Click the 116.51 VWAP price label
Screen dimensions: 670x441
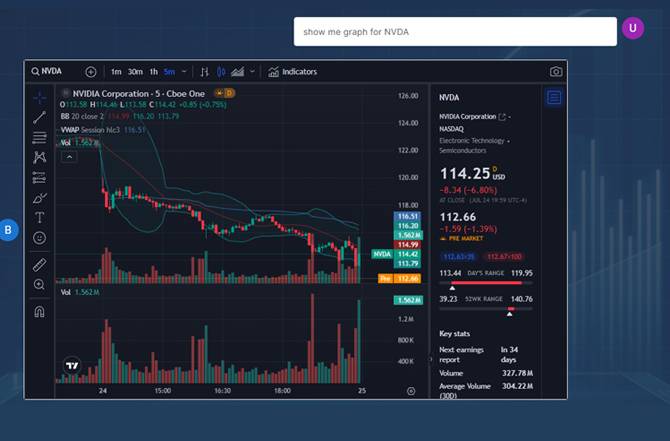408,217
